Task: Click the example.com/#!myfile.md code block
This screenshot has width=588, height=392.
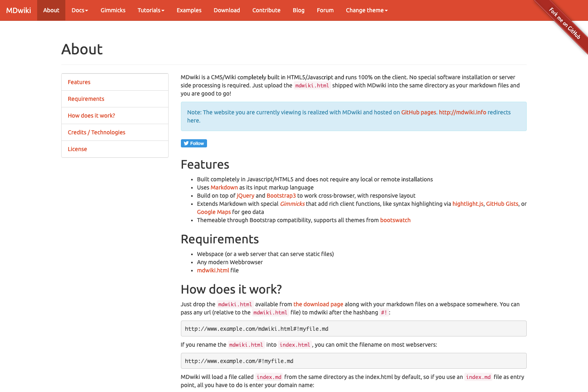Action: tap(354, 361)
